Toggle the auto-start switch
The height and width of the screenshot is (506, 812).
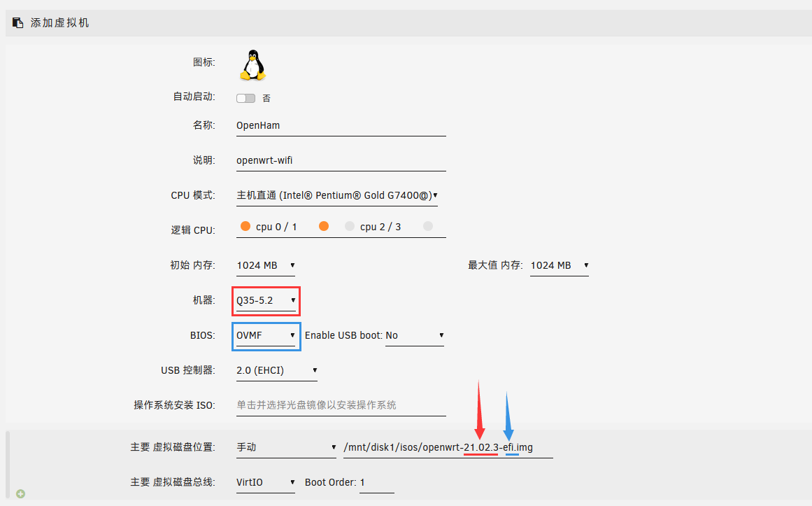tap(246, 98)
